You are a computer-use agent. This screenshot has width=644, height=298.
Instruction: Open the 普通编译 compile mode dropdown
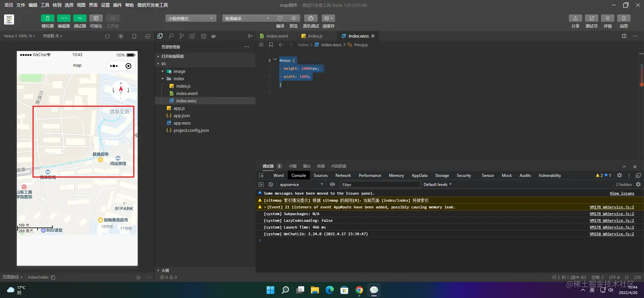point(247,18)
